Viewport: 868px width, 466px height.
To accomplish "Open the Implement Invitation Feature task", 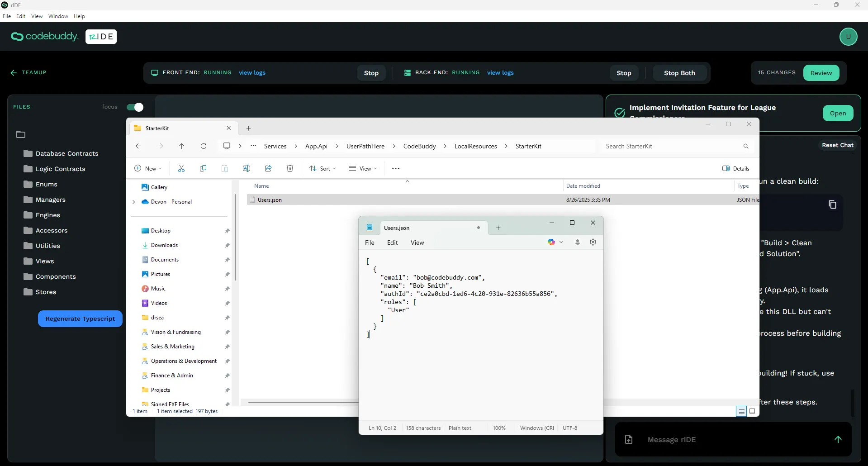I will [838, 113].
